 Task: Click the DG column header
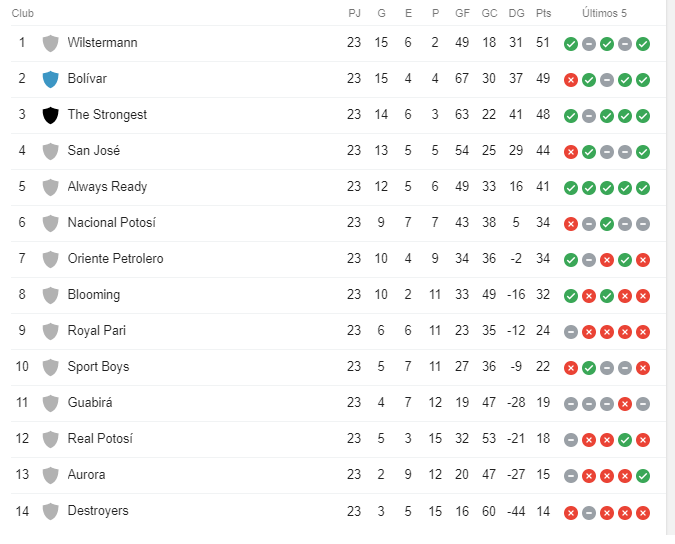516,13
